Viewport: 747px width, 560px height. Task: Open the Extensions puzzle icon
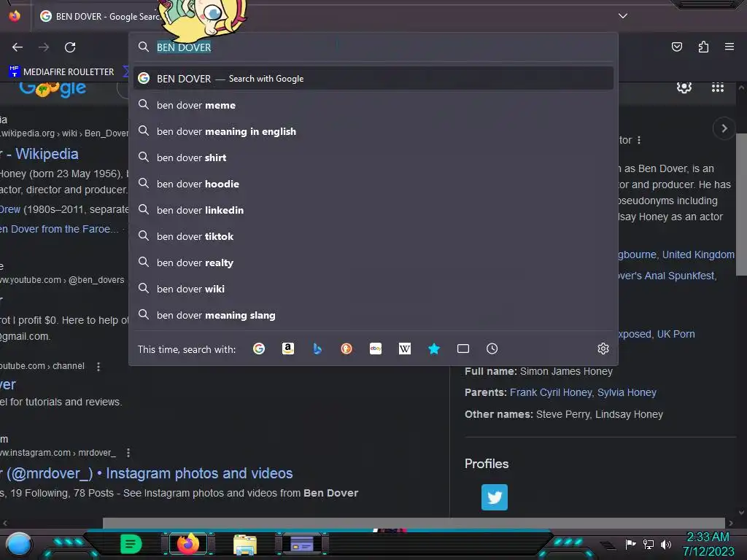[703, 47]
